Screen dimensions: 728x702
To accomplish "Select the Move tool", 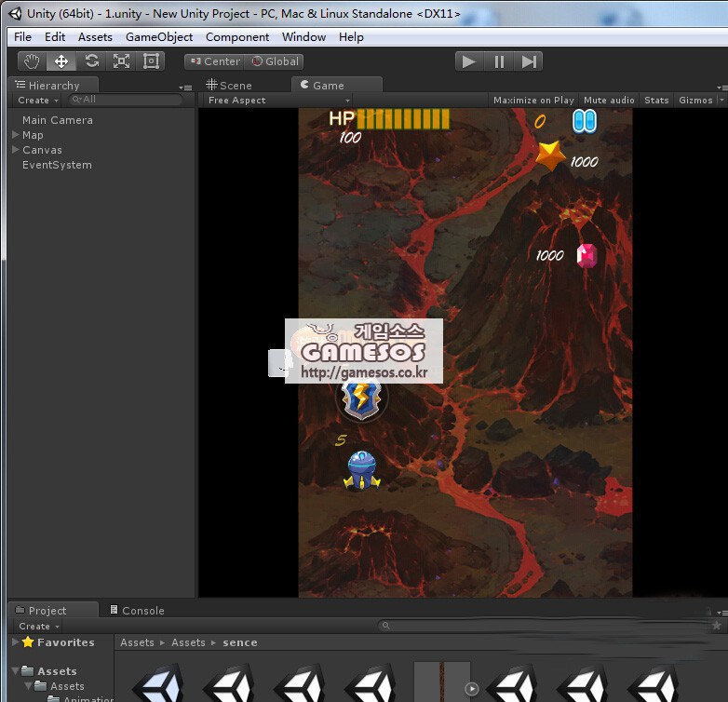I will [x=61, y=61].
